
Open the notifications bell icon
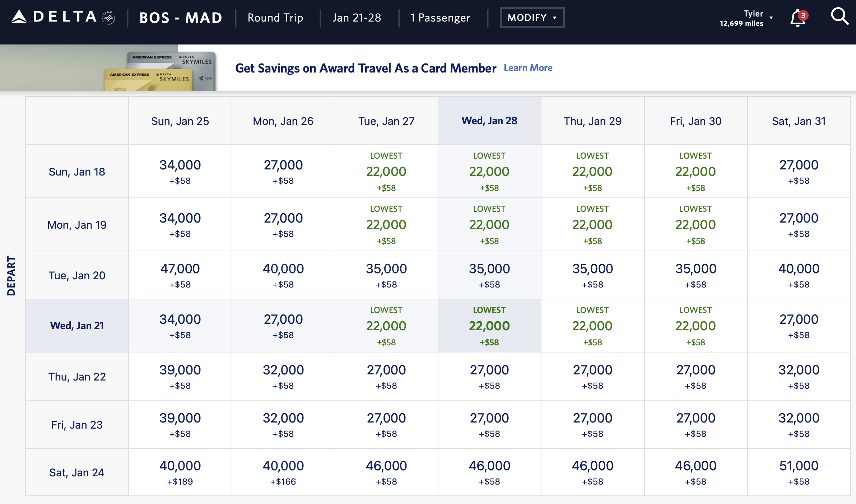click(798, 18)
